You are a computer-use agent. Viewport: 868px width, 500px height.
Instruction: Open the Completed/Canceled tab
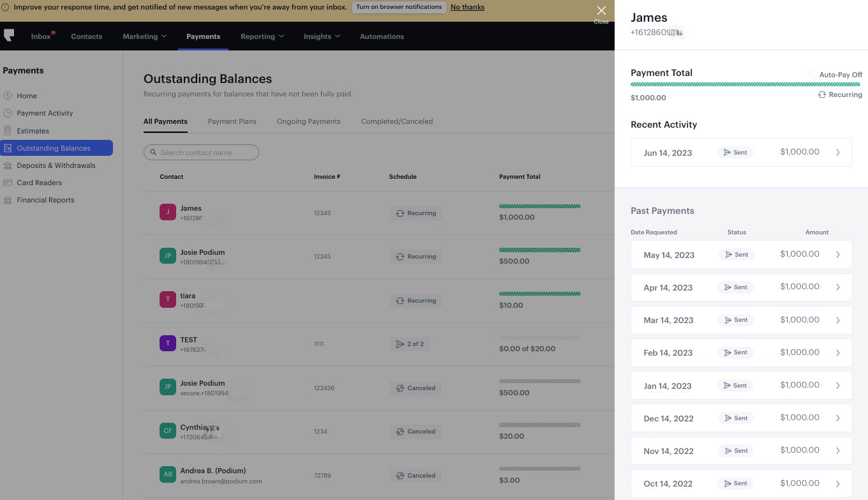pos(396,121)
